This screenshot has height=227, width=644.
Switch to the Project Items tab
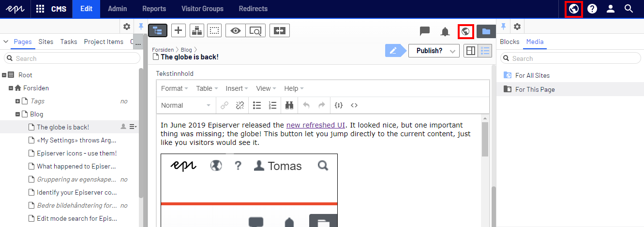pyautogui.click(x=104, y=42)
